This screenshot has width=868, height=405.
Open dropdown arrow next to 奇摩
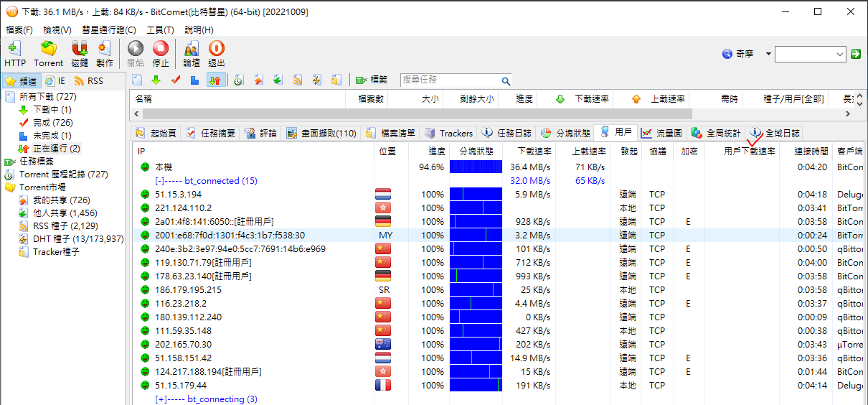point(768,54)
